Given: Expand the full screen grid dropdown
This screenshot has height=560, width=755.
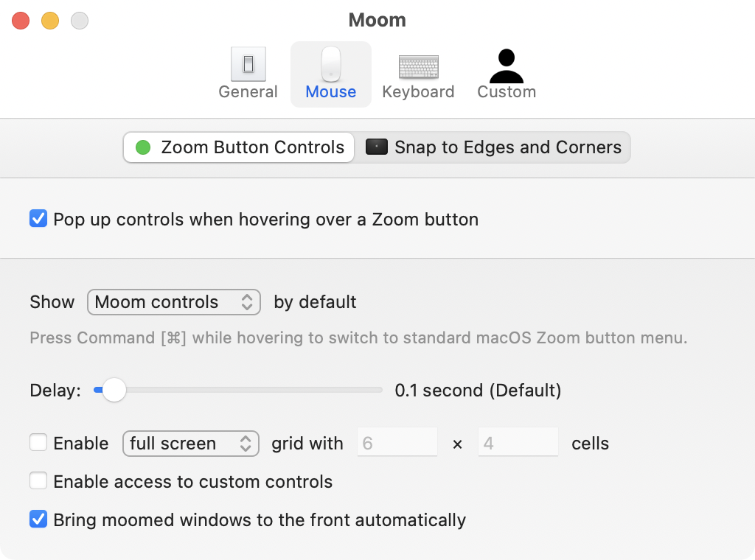Looking at the screenshot, I should pos(190,444).
